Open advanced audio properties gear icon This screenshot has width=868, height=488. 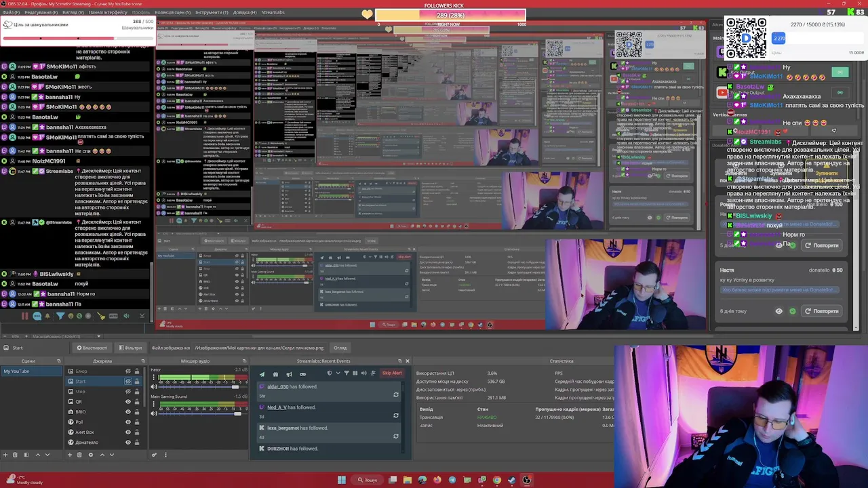pyautogui.click(x=154, y=455)
